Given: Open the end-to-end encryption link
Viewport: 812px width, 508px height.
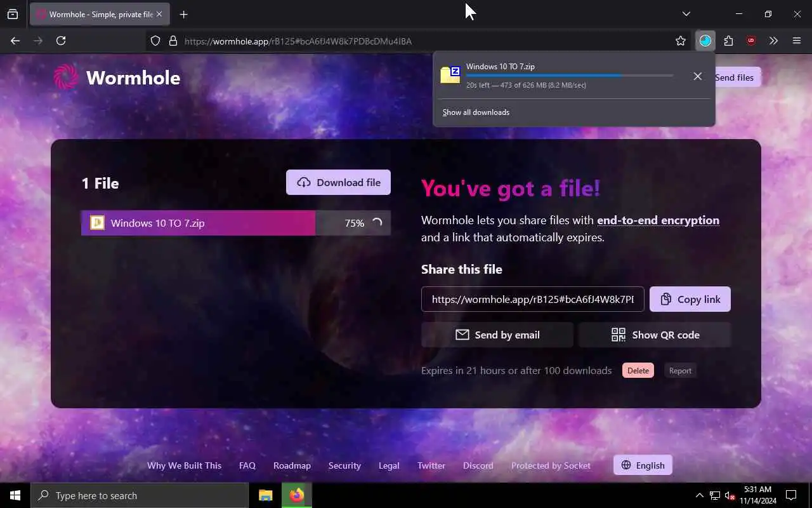Looking at the screenshot, I should tap(658, 220).
